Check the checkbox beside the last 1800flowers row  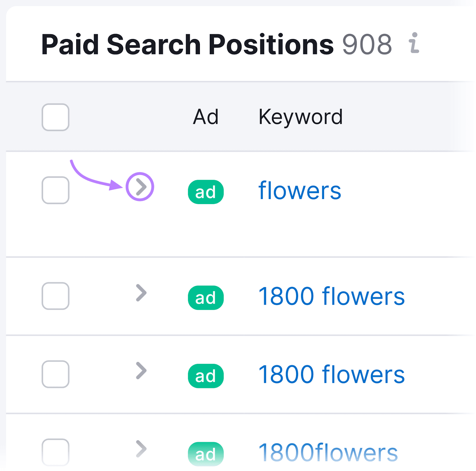click(55, 453)
